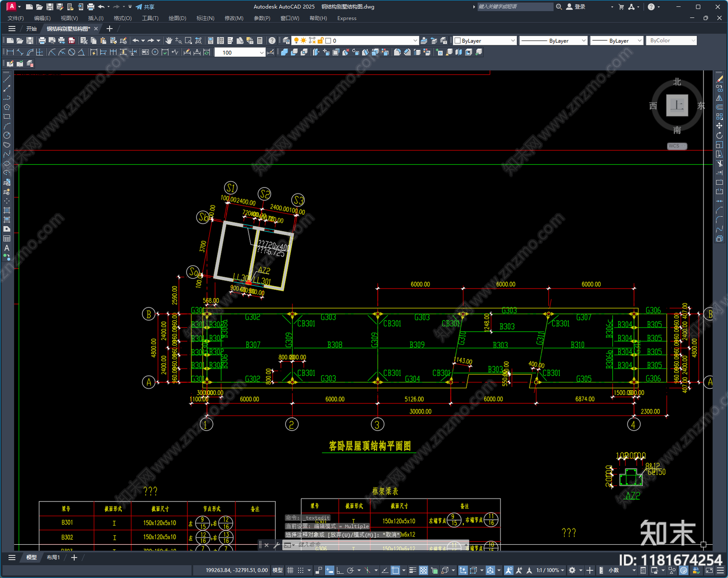This screenshot has height=578, width=728.
Task: Click the Plot printer icon in the title bar
Action: click(91, 7)
